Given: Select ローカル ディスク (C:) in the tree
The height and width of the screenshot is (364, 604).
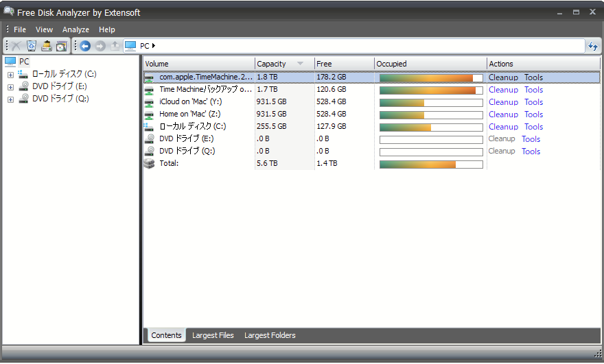Looking at the screenshot, I should (64, 74).
